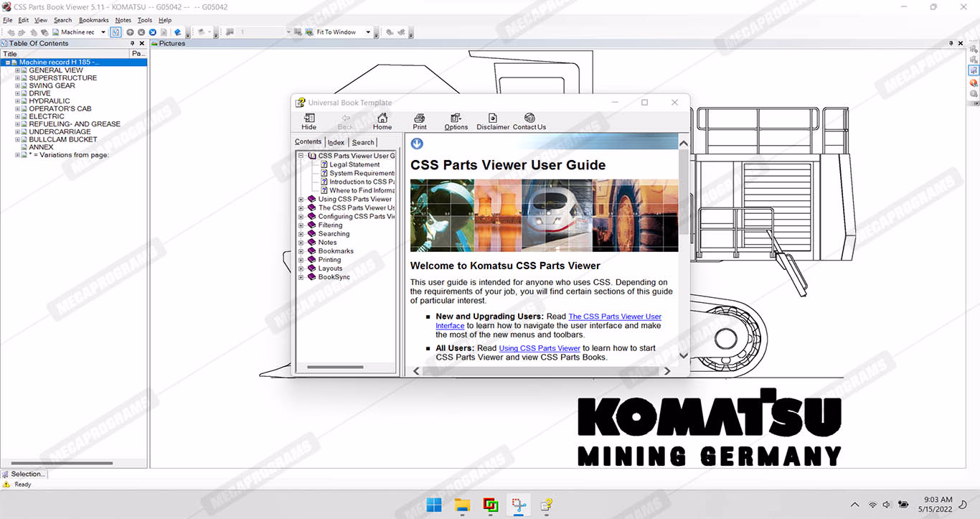Screen dimensions: 980x519
Task: Click the blue down-arrow icon above guide title
Action: click(417, 144)
